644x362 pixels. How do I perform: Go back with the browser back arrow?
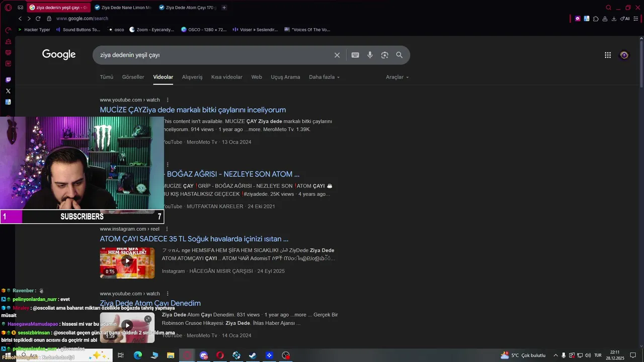click(x=20, y=19)
